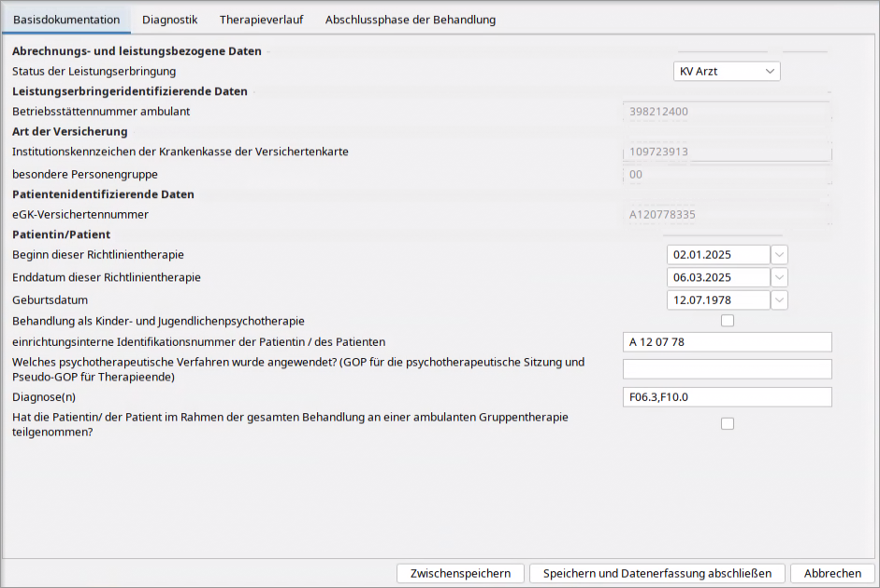Click the 'Patientenidentifizierende Daten' heading
880x588 pixels.
(x=103, y=194)
